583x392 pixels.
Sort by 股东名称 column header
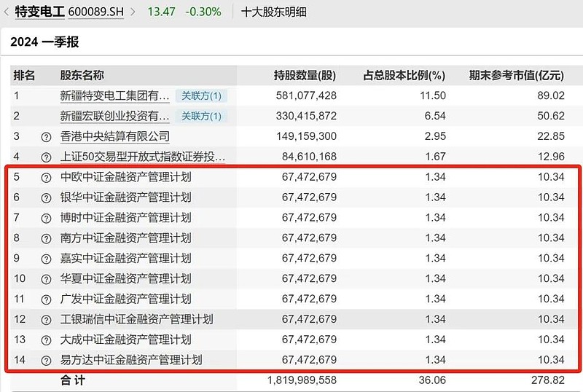[x=82, y=75]
